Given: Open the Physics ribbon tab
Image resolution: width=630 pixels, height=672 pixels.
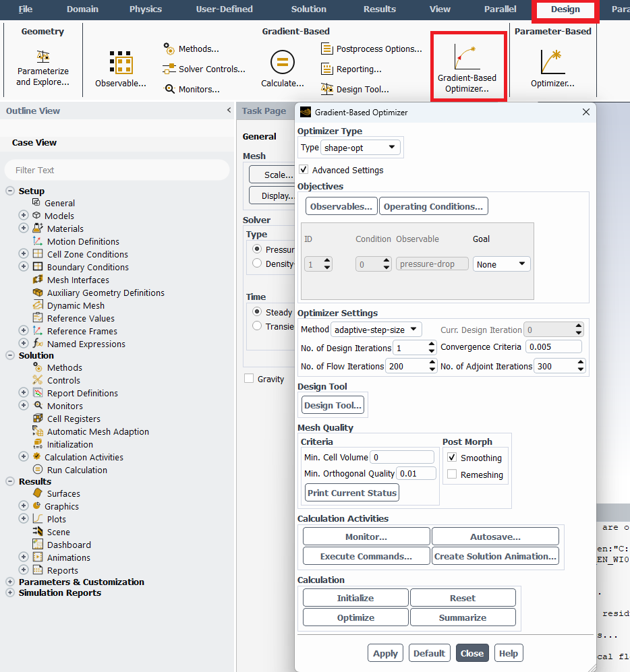Looking at the screenshot, I should point(145,9).
